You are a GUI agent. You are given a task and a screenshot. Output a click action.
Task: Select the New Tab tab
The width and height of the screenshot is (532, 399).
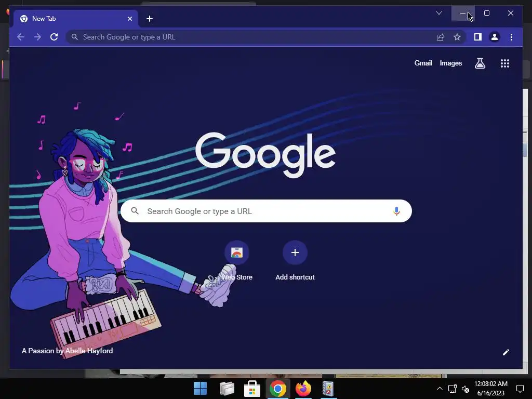(x=76, y=19)
